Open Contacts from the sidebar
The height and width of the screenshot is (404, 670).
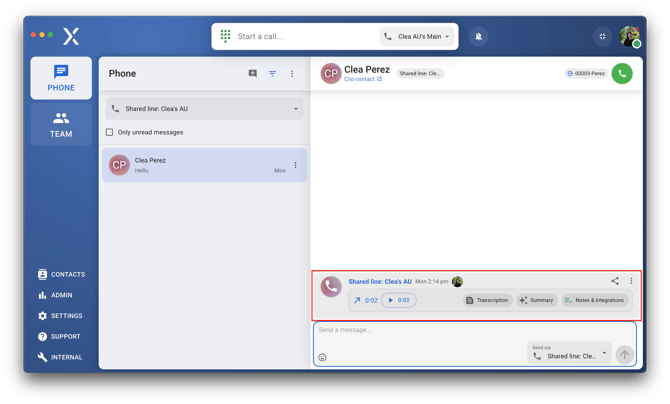(61, 274)
